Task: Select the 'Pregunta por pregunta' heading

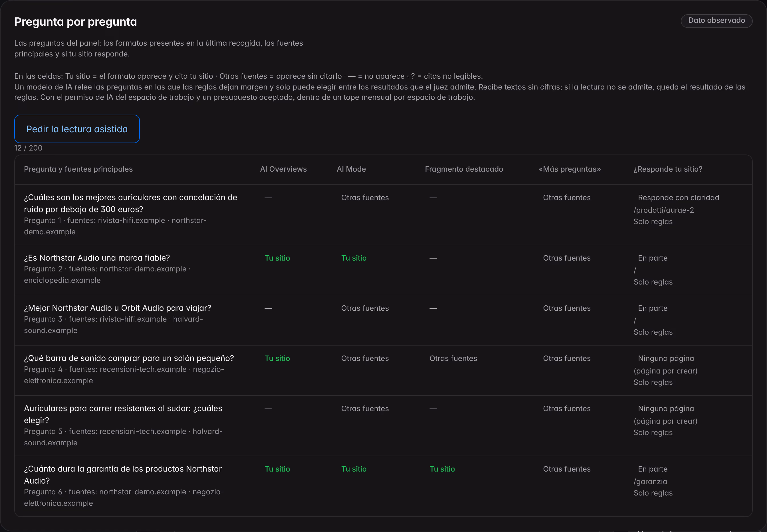Action: pyautogui.click(x=76, y=22)
